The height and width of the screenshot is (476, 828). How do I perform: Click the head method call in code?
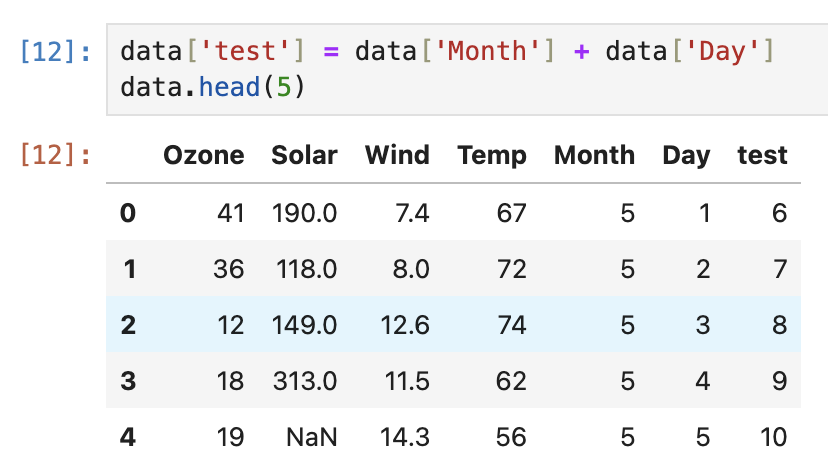[229, 87]
